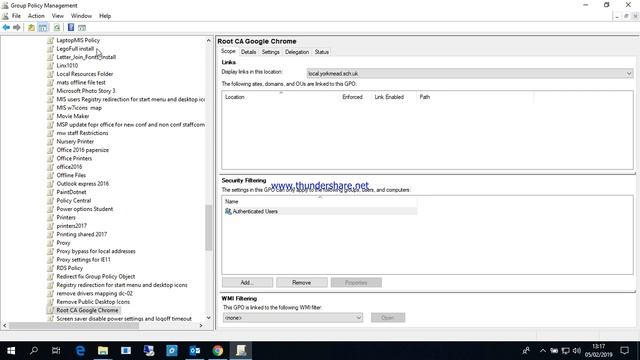Viewport: 640px width, 360px height.
Task: Open the Help toolbar icon
Action: 71,27
